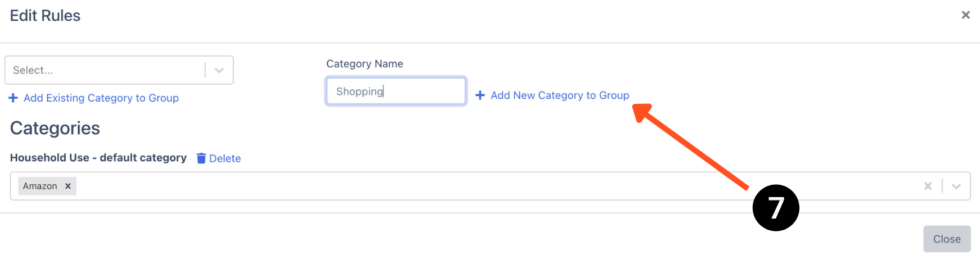This screenshot has height=260, width=980.
Task: Click Add Existing Category to Group link
Action: click(101, 98)
